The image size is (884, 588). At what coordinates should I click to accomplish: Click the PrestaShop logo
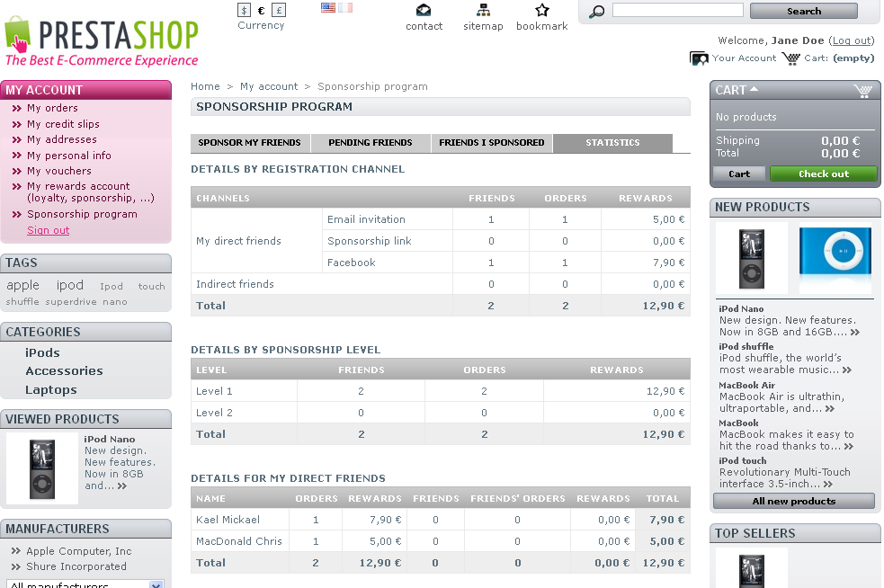coord(102,41)
